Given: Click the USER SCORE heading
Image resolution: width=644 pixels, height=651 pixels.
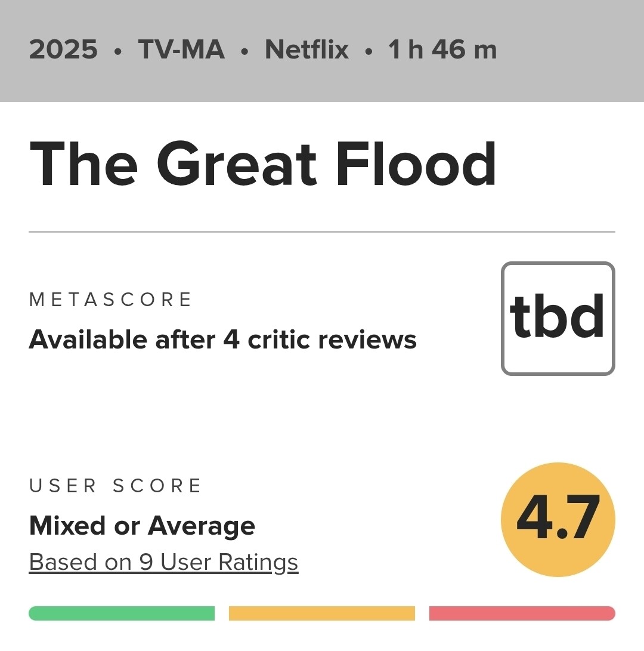Looking at the screenshot, I should [x=116, y=486].
